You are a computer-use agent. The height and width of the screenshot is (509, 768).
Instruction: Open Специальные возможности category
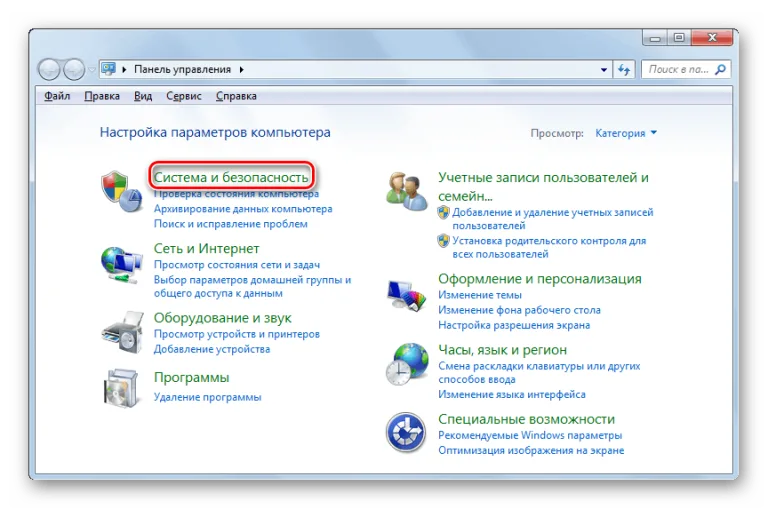click(x=527, y=419)
